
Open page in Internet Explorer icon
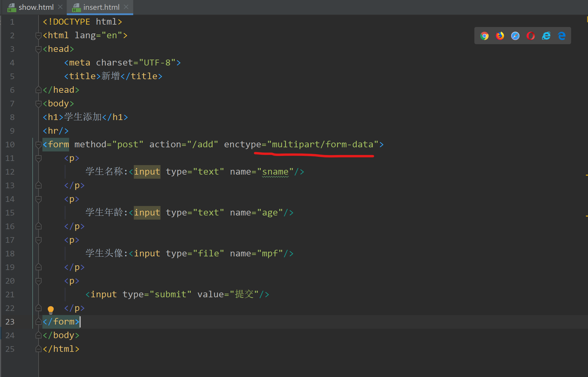tap(546, 36)
